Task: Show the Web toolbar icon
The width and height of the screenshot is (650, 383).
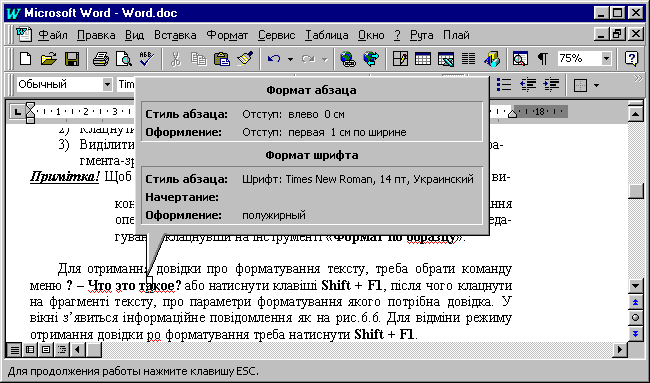Action: pos(371,59)
